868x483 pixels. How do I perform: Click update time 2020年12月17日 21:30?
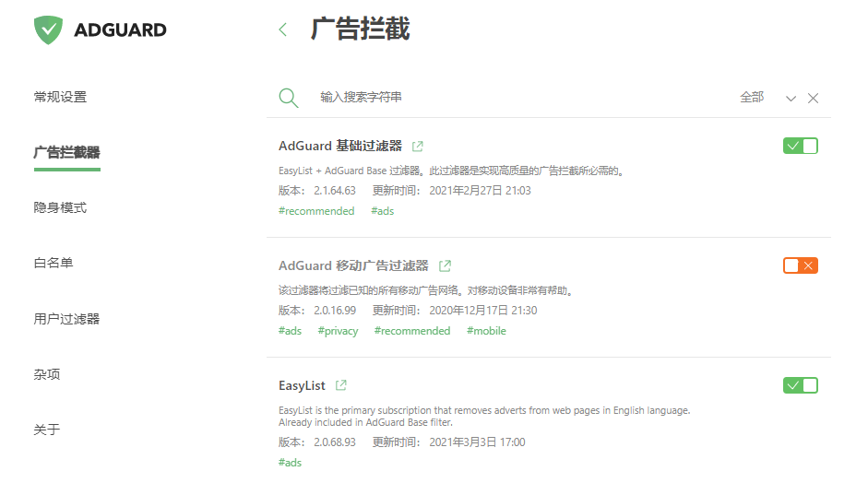tap(482, 311)
